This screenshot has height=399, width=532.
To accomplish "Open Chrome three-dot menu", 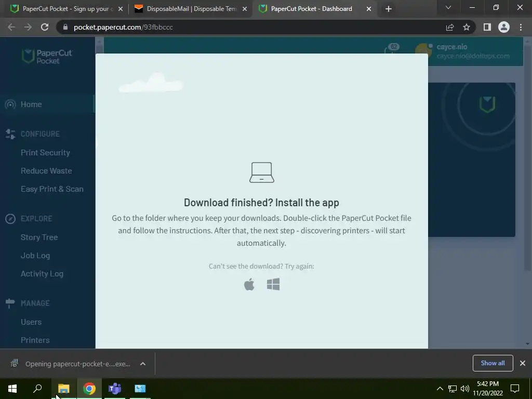I will [x=521, y=27].
